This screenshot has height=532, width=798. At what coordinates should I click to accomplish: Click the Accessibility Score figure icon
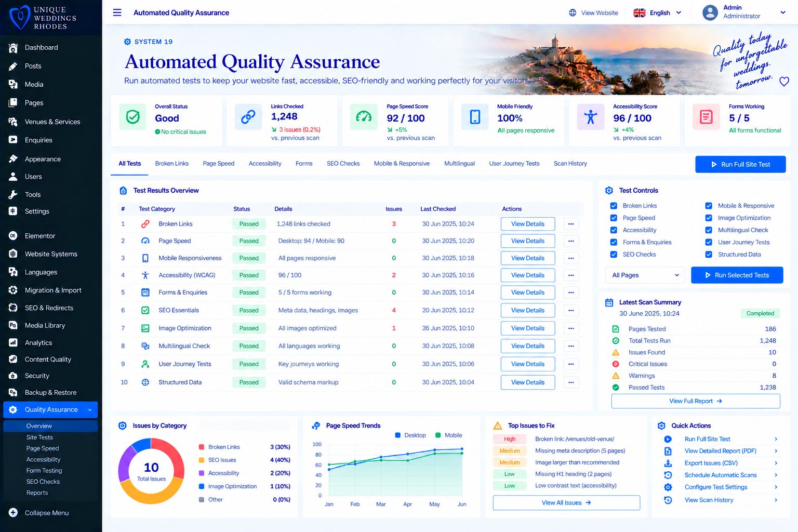click(x=591, y=117)
